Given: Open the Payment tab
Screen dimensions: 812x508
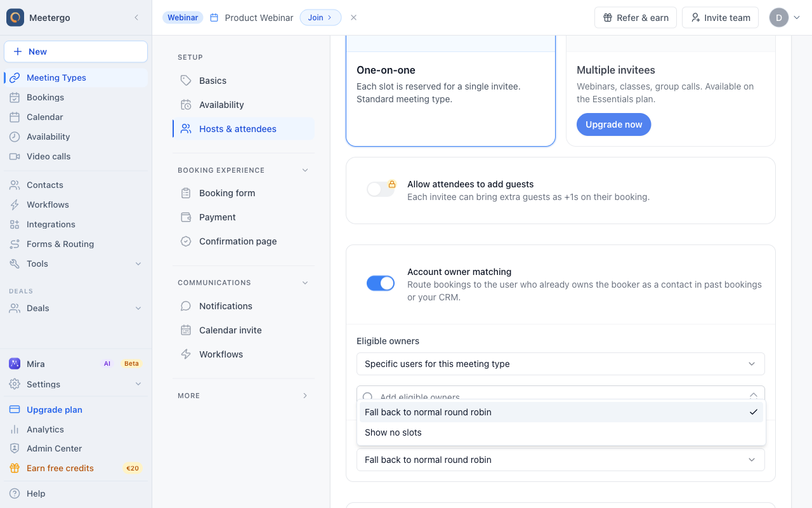Looking at the screenshot, I should click(244, 217).
